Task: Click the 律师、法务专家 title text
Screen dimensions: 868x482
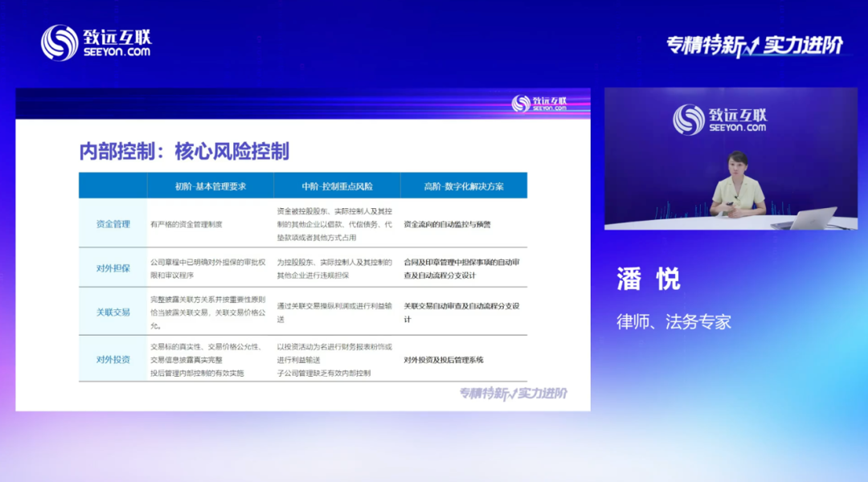Action: coord(674,322)
